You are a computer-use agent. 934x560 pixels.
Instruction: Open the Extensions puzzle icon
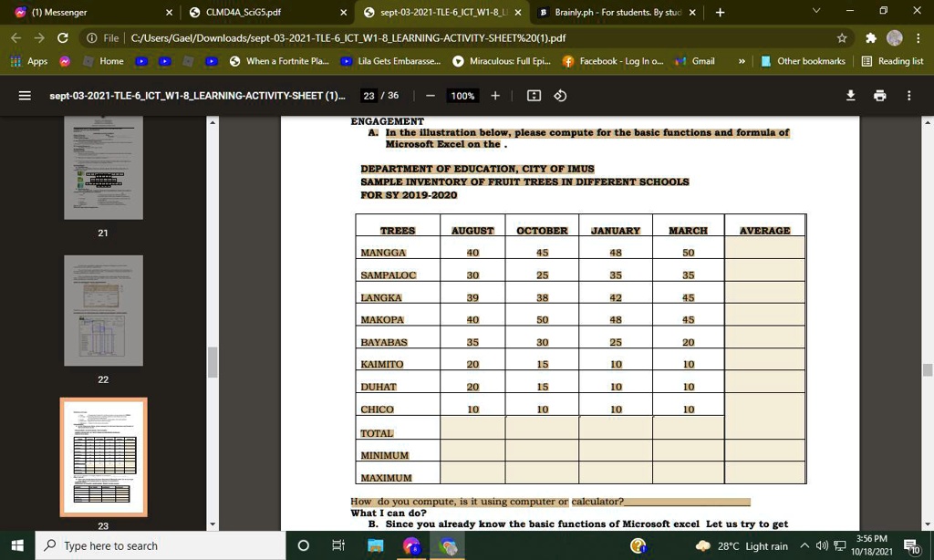[871, 38]
